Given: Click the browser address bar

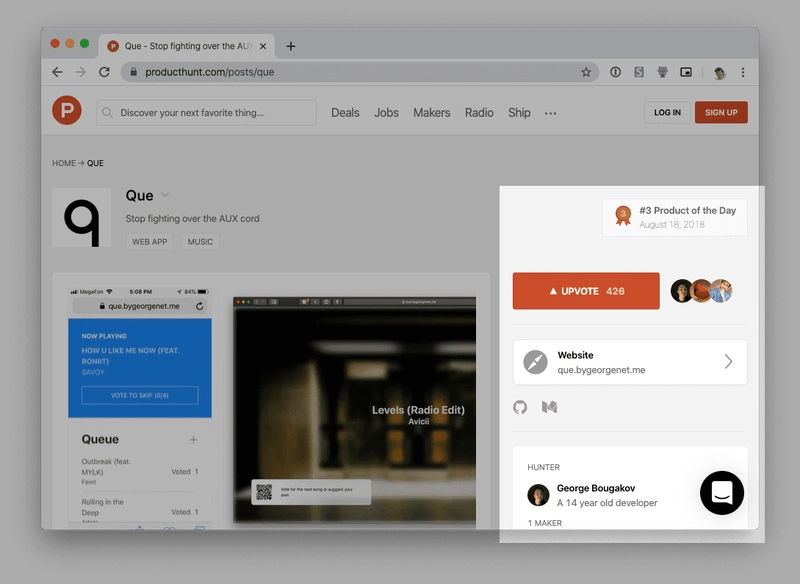Looking at the screenshot, I should pos(360,72).
